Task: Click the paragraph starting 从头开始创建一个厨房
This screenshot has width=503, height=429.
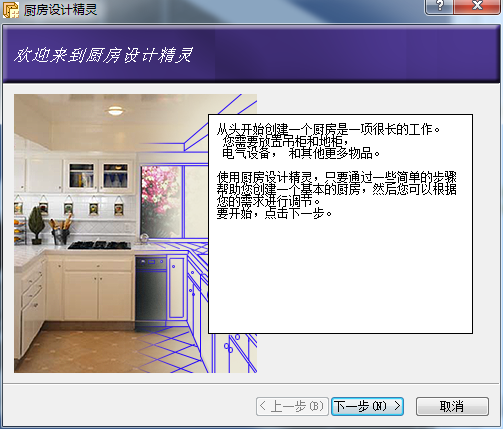Action: [x=328, y=141]
